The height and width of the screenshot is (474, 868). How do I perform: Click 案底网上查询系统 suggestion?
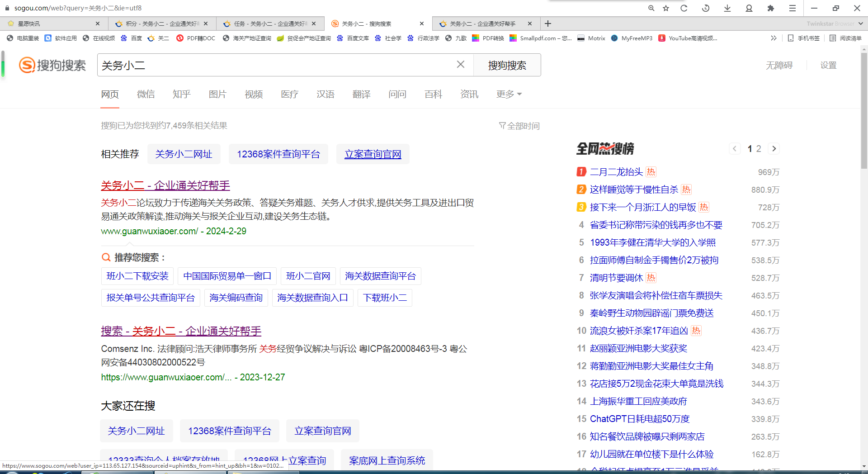387,460
